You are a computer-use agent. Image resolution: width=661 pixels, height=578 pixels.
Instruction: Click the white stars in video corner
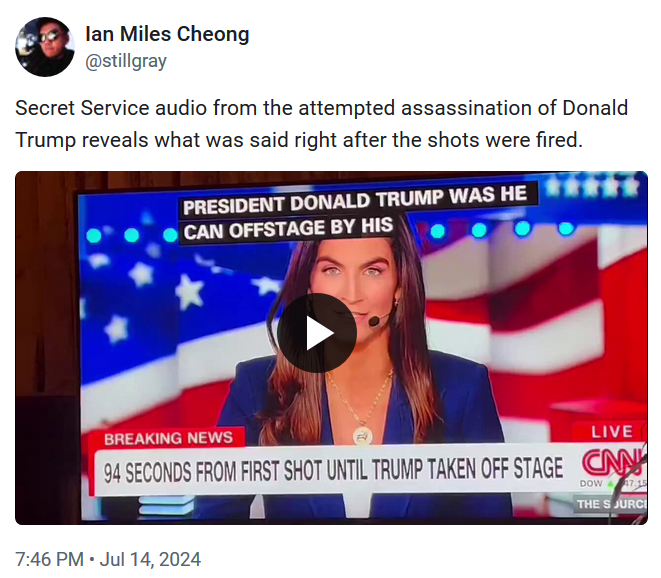pyautogui.click(x=592, y=187)
